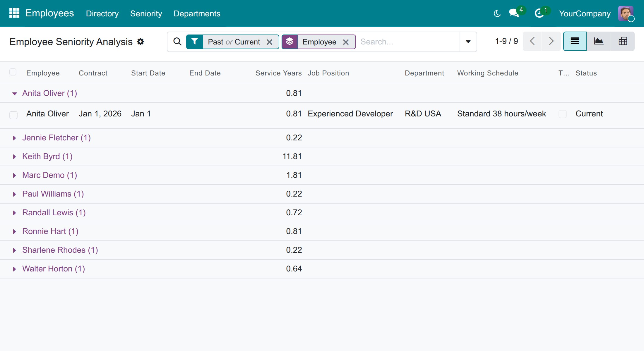This screenshot has width=644, height=351.
Task: Toggle the checkbox before Current status
Action: click(562, 114)
